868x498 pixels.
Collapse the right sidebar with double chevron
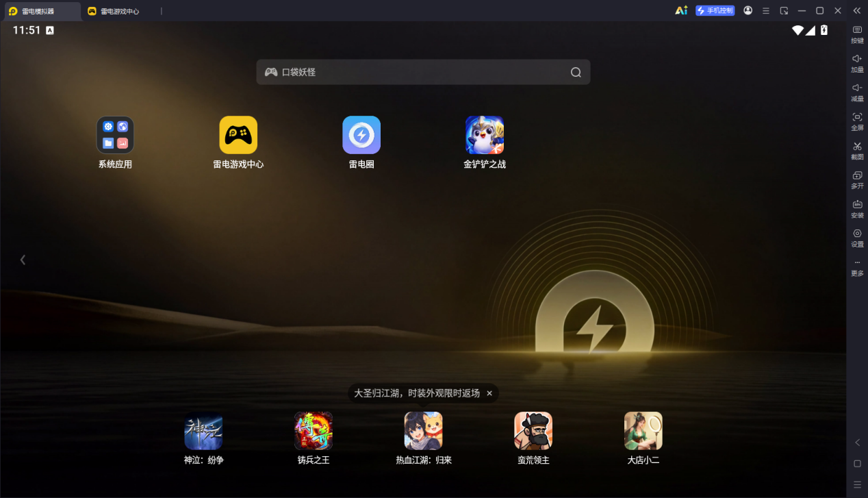pyautogui.click(x=857, y=10)
